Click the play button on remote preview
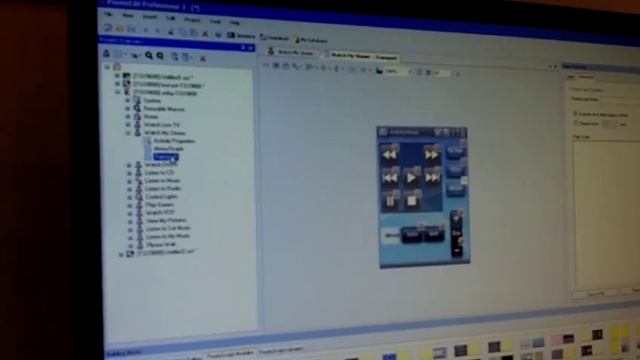 [411, 178]
